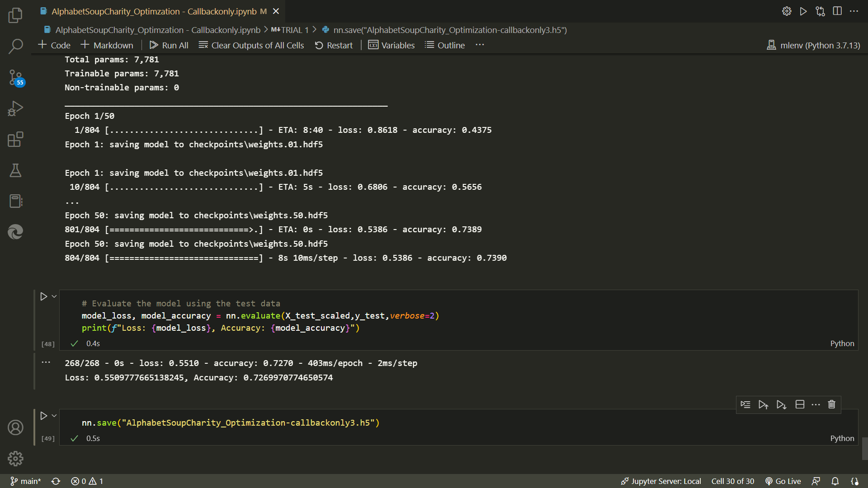The image size is (868, 488).
Task: Delete the nn.save cell with trash icon
Action: click(x=831, y=404)
